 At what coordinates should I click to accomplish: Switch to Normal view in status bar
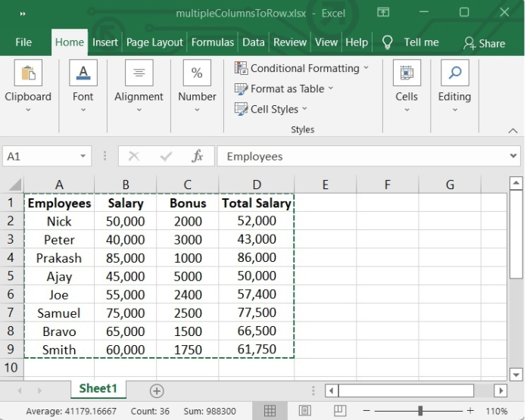tap(270, 411)
